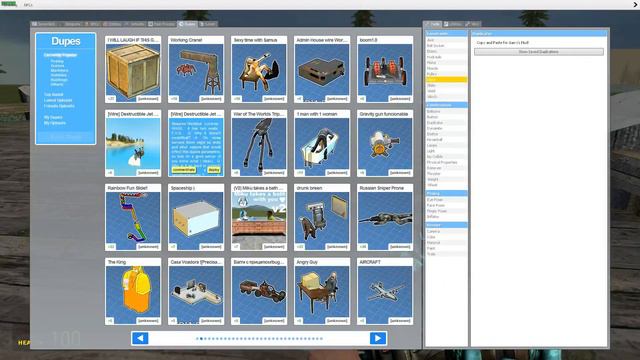Select the Hydraulic tool
The image size is (640, 360).
(x=446, y=57)
